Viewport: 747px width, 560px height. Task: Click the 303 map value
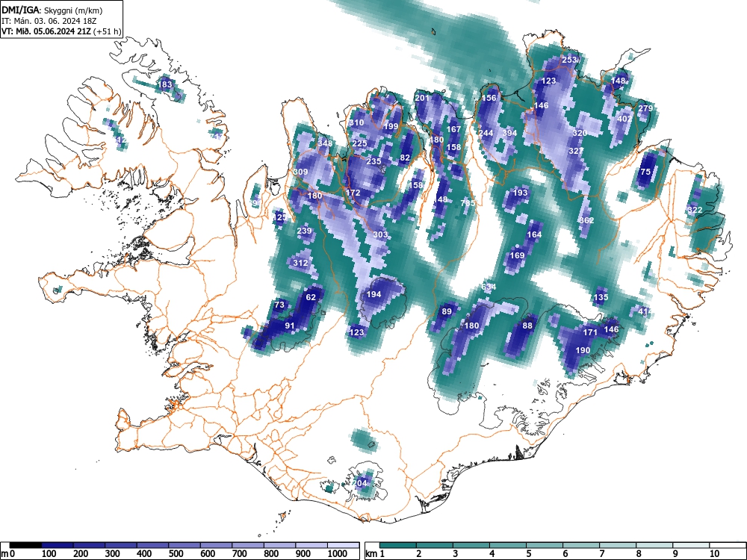(380, 234)
